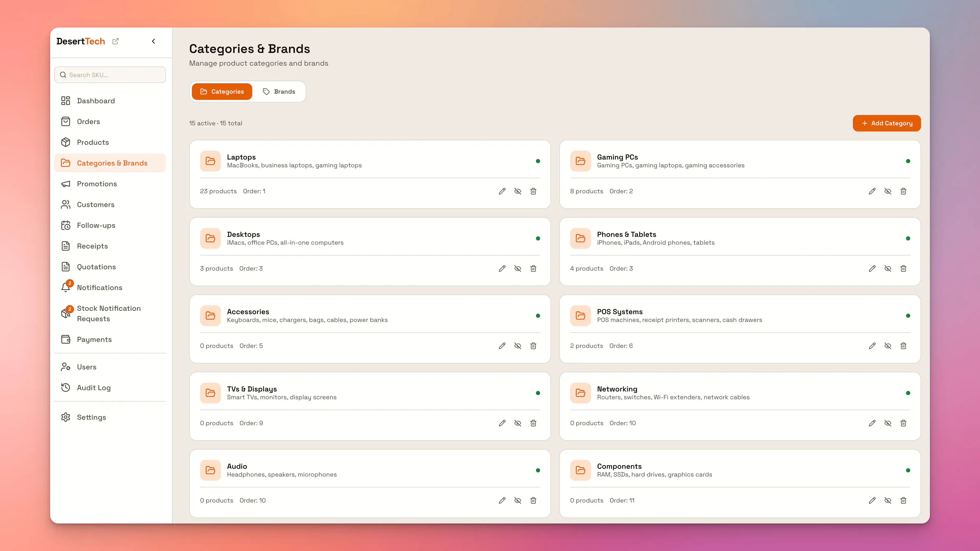Click the Add Category button
The image size is (980, 551).
pyautogui.click(x=886, y=123)
